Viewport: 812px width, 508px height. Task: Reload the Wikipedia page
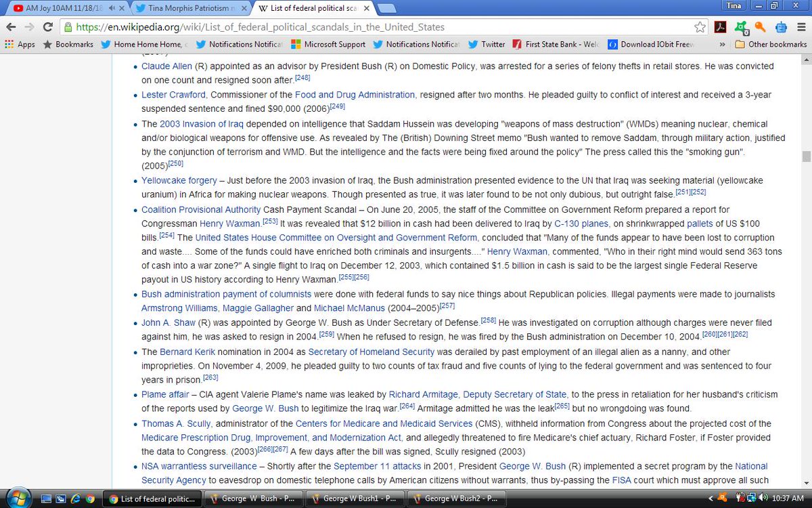click(x=48, y=28)
